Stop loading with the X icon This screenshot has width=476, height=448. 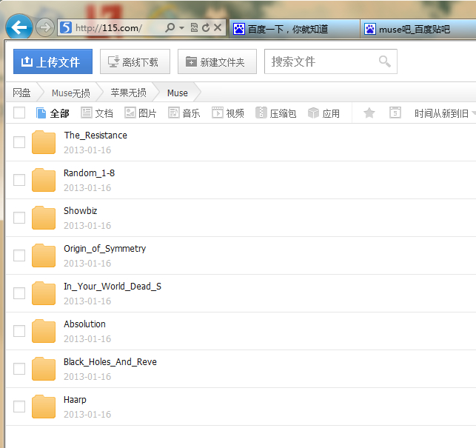point(218,27)
